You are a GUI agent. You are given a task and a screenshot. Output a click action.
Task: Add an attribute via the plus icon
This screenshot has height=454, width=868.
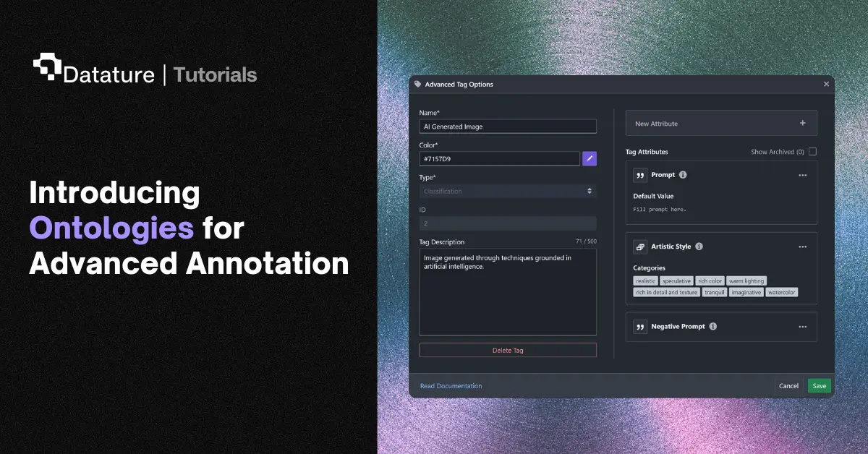(803, 123)
